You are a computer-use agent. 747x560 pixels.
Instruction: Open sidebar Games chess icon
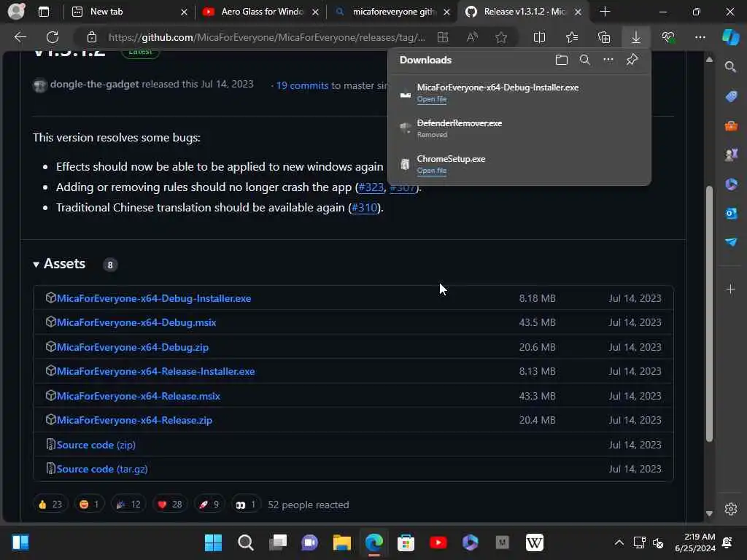(731, 155)
